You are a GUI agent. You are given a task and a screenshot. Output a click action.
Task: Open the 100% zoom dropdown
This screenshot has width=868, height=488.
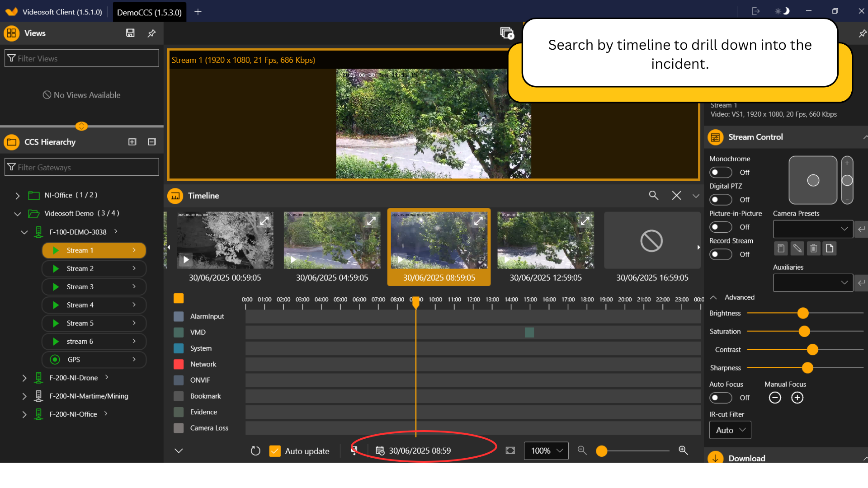tap(546, 450)
